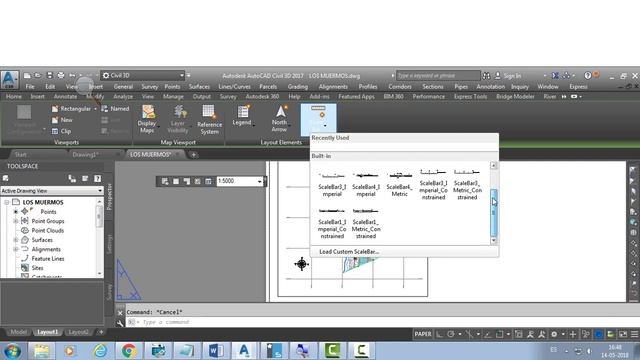Select Point Clouds in the Prospector tree
This screenshot has height=360, width=640.
click(47, 231)
